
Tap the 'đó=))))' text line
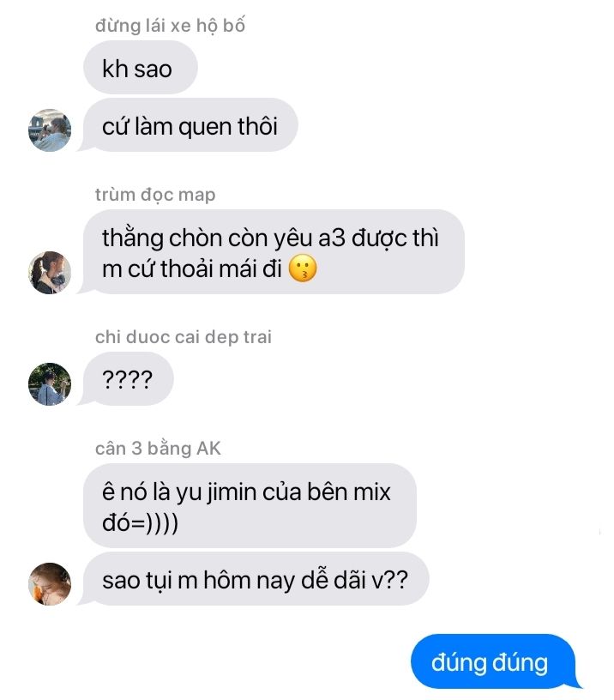(x=140, y=522)
